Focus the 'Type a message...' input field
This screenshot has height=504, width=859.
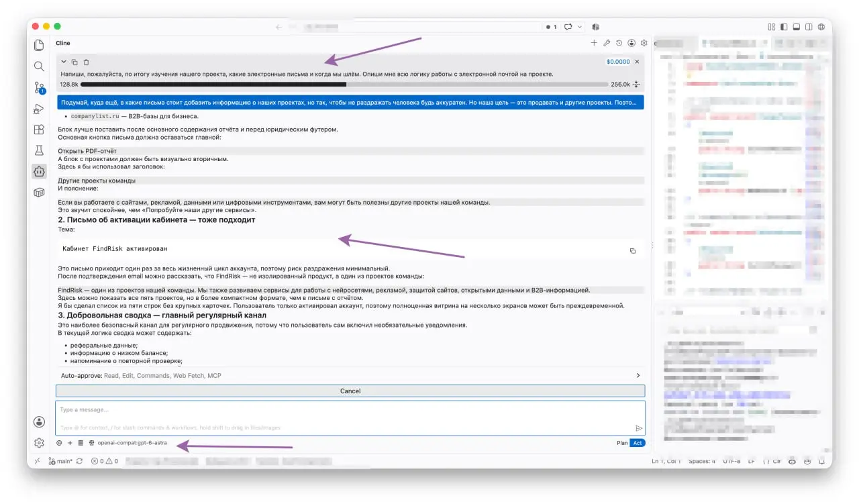click(x=350, y=417)
